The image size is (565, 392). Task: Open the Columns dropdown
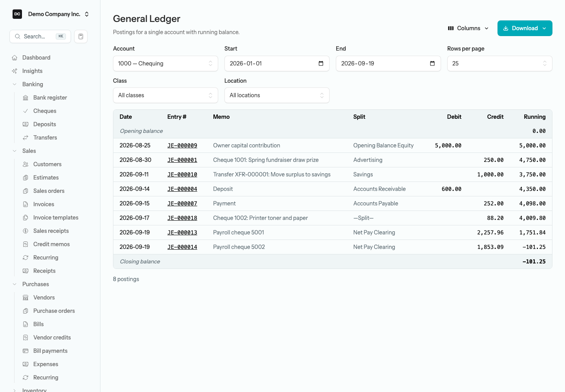click(x=468, y=28)
